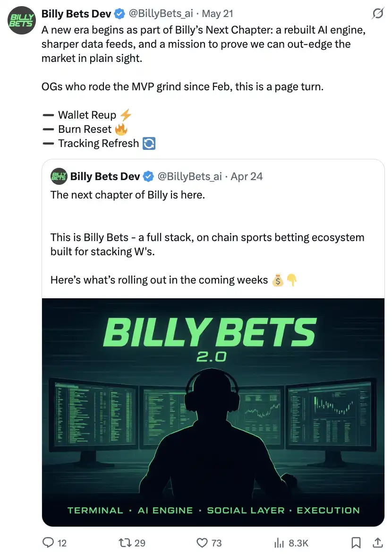Click the small avatar in the quoted post

pos(58,176)
